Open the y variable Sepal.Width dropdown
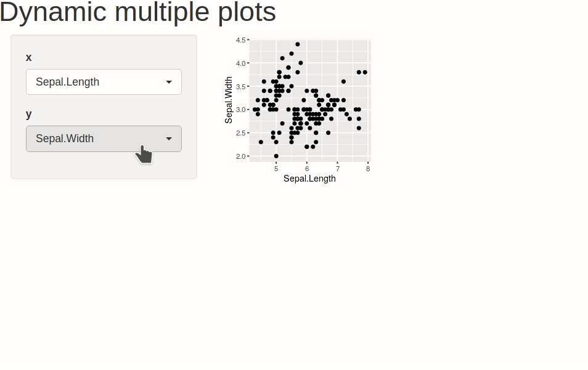Image resolution: width=588 pixels, height=370 pixels. pyautogui.click(x=103, y=139)
